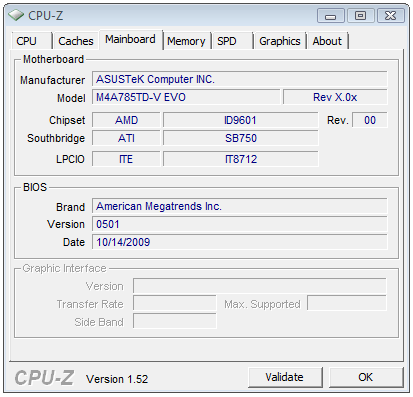Click the southbridge vendor ATI field
Screen dimensions: 413x397
(126, 138)
